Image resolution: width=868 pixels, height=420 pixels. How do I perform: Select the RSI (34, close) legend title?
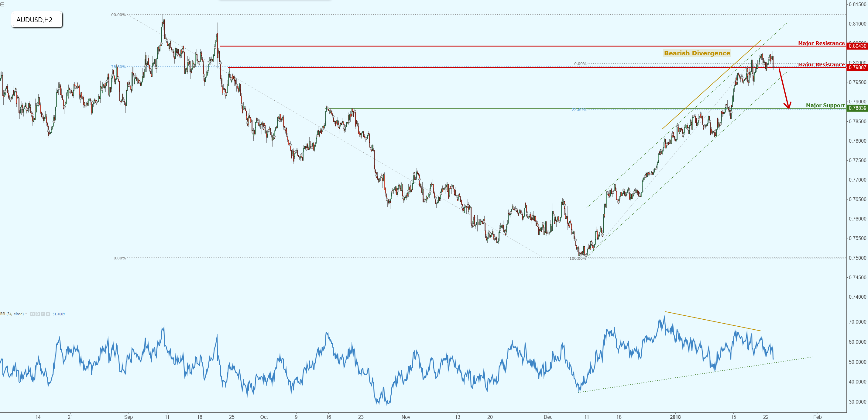12,314
